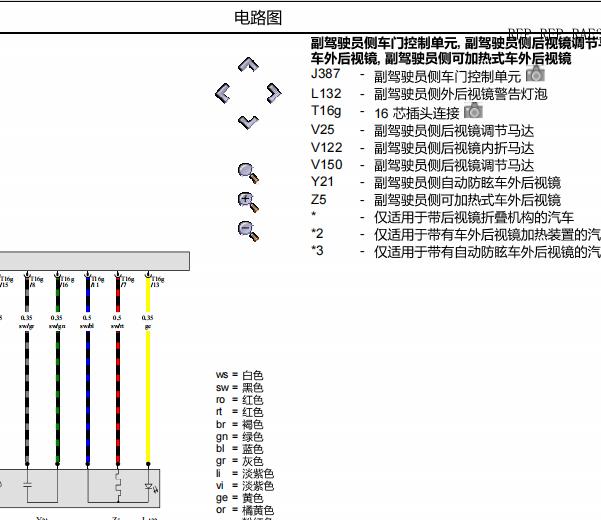Screen dimensions: 601x520
Task: Click 副驾驶员侧后视镜内折马达 description
Action: (454, 148)
